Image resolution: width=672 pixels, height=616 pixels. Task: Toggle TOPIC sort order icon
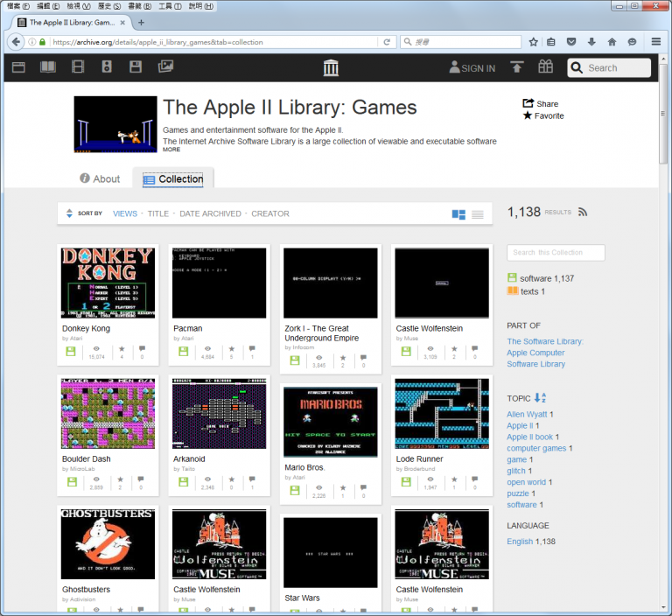pyautogui.click(x=540, y=398)
